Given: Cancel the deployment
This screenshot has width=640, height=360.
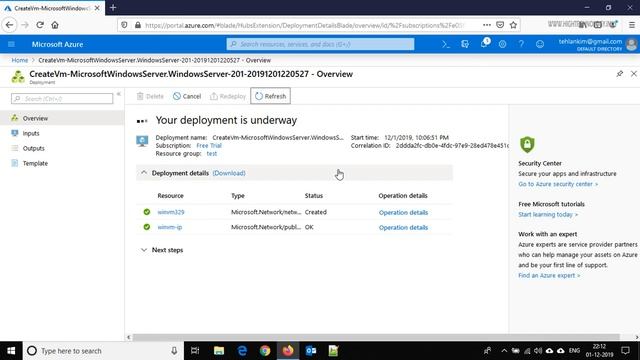Looking at the screenshot, I should tap(187, 96).
